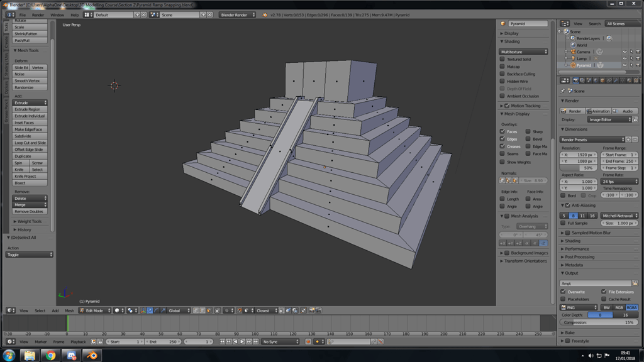
Task: Click the Remove Doubles button
Action: [29, 211]
